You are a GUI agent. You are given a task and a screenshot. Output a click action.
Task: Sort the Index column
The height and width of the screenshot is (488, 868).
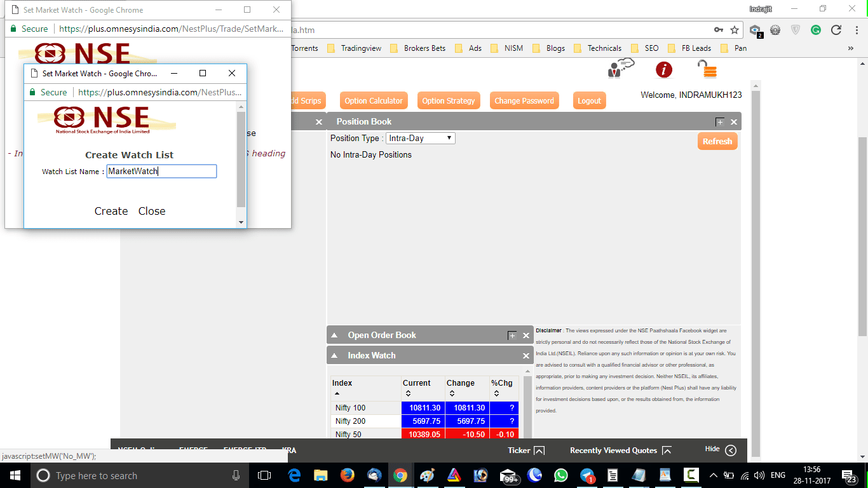click(x=337, y=394)
